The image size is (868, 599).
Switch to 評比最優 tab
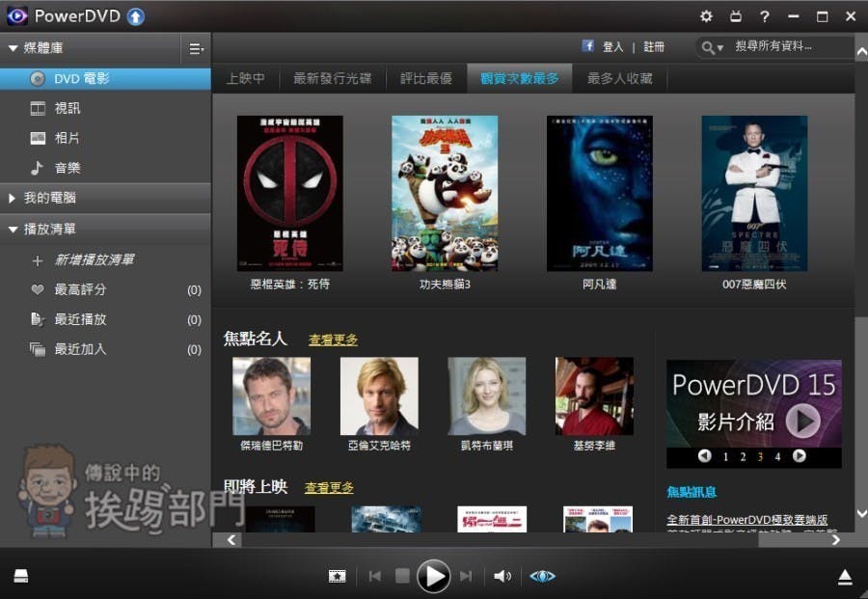point(426,78)
